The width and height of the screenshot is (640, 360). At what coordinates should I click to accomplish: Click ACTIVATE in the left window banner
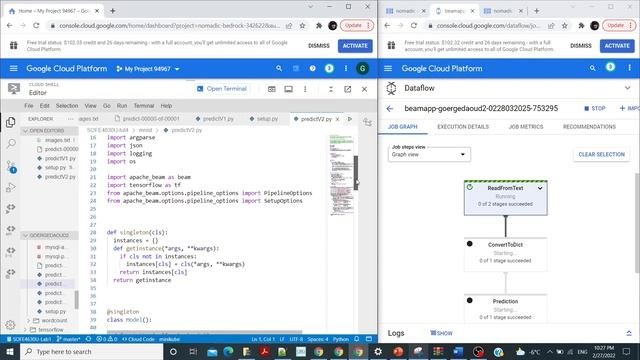pos(355,46)
